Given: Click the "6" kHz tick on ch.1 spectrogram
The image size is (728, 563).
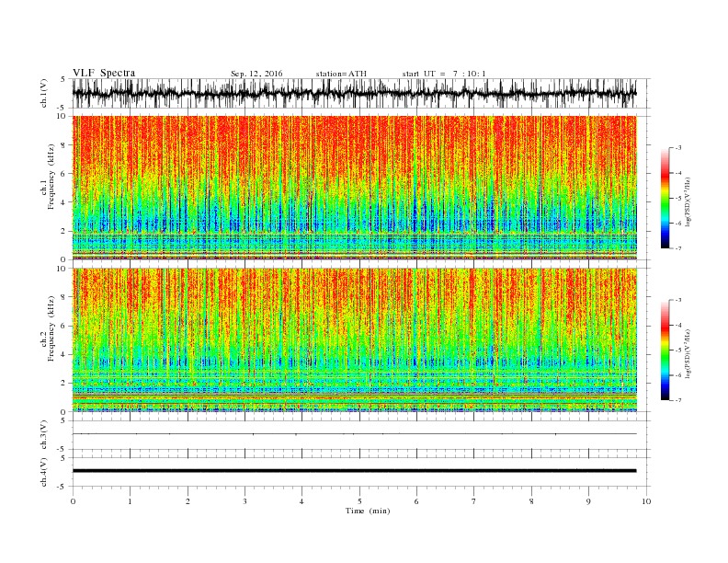Looking at the screenshot, I should pos(64,174).
